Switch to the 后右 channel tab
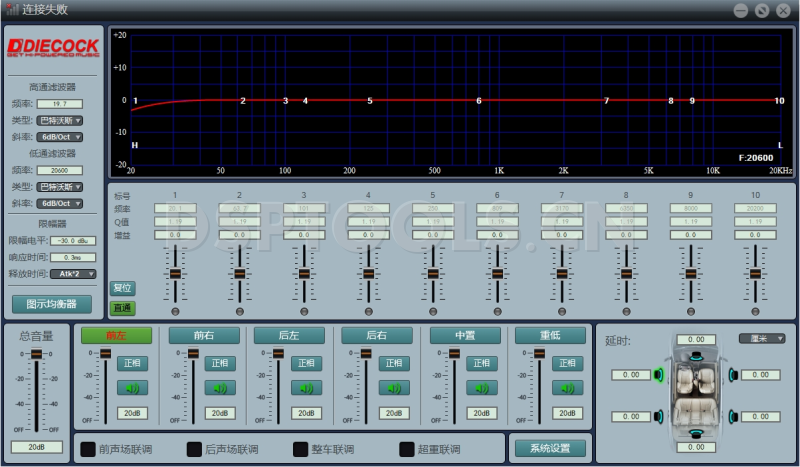800x467 pixels. click(x=378, y=336)
